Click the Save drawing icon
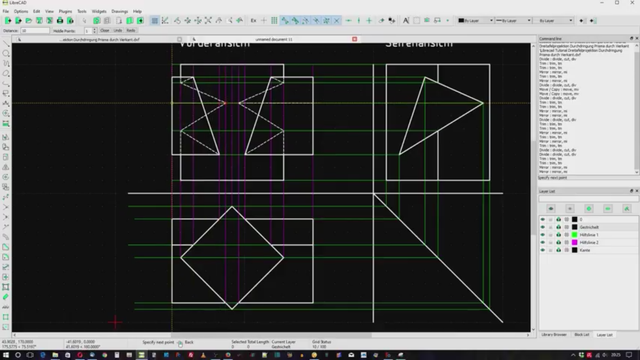 click(39, 20)
